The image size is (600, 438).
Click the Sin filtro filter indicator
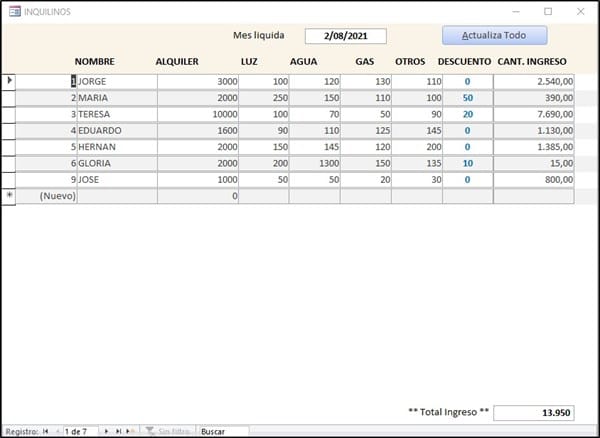click(167, 431)
